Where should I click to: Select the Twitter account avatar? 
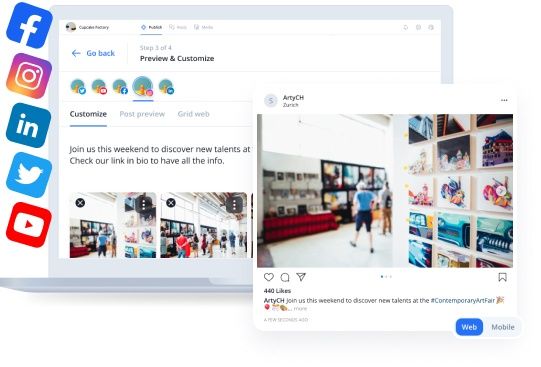pos(78,87)
